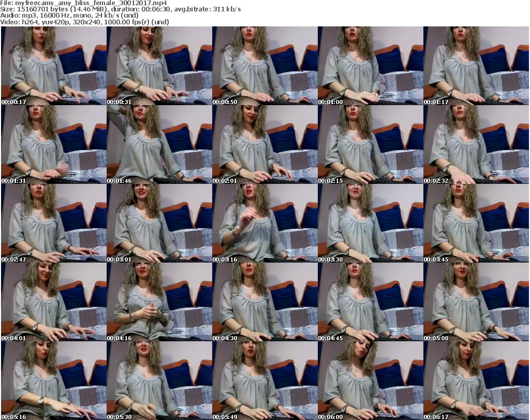Screen dimensions: 530x420
Task: View the frame stamped 00:06:17
Action: point(476,381)
